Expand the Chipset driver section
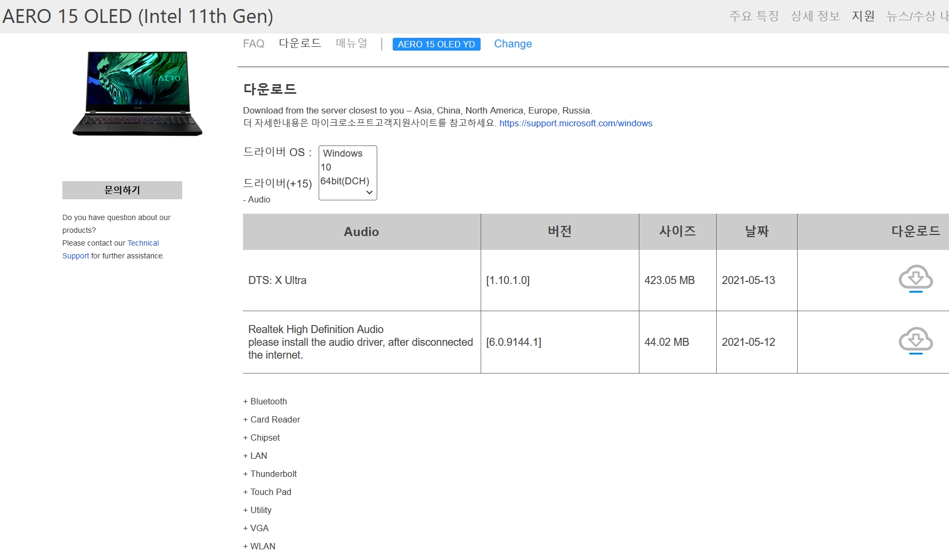 261,437
